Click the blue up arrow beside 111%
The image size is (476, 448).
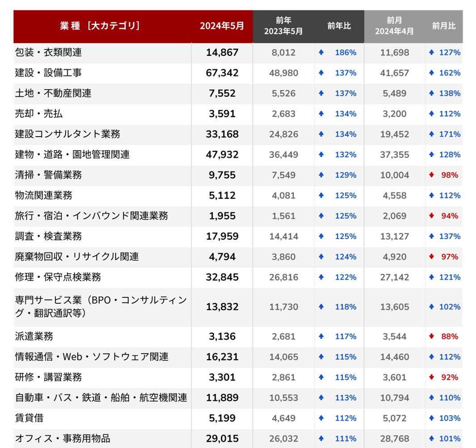321,439
